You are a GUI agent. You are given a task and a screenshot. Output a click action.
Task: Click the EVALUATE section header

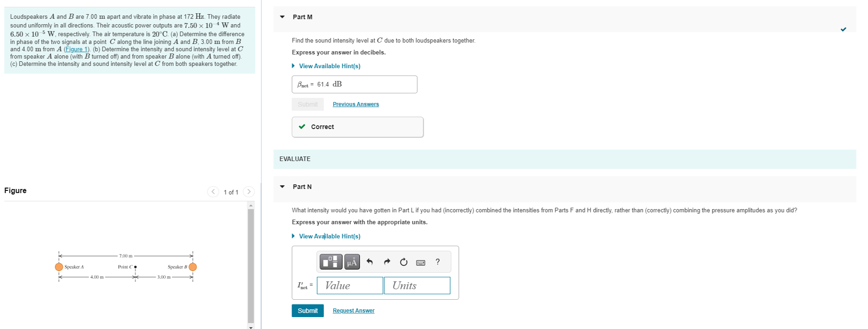(295, 159)
